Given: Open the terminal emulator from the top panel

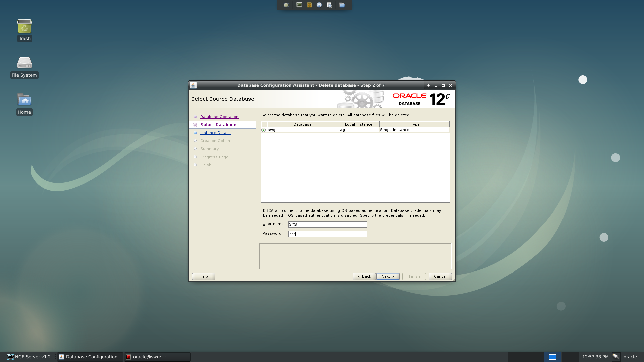Looking at the screenshot, I should pyautogui.click(x=299, y=5).
